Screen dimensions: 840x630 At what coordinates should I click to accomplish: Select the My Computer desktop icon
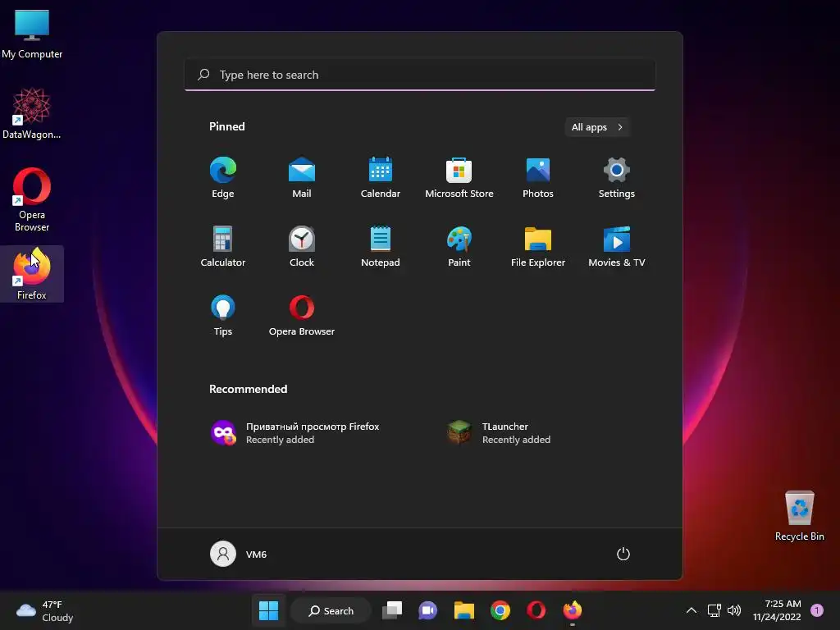pyautogui.click(x=32, y=34)
